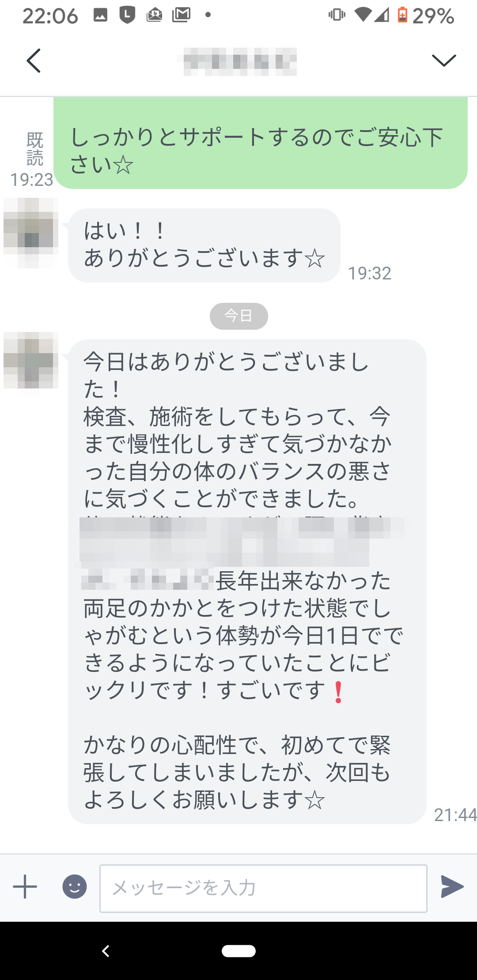This screenshot has width=477, height=980.
Task: Select the long 今日はありがとうございました message
Action: pyautogui.click(x=247, y=582)
